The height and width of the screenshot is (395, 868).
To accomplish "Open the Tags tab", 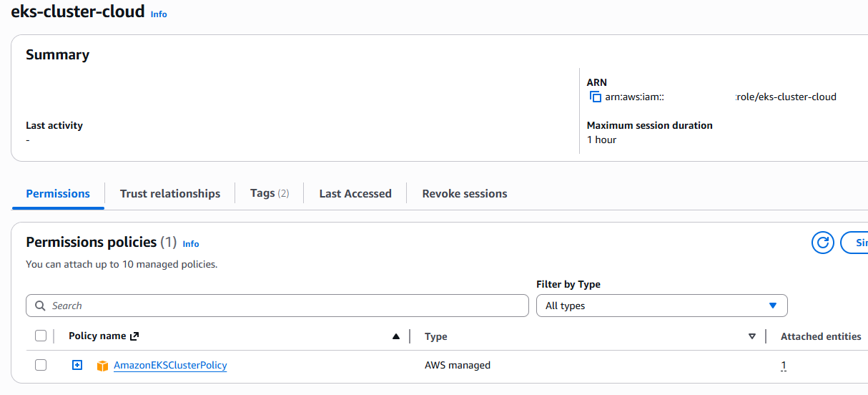I will coord(269,193).
